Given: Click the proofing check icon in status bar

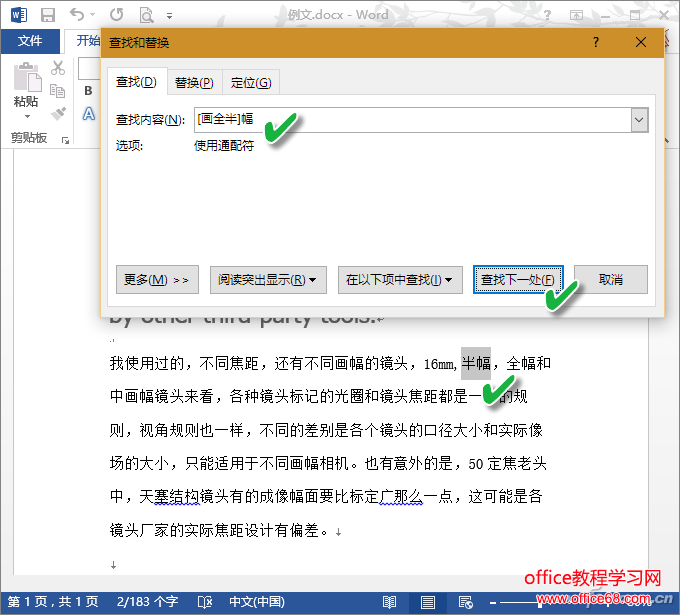Looking at the screenshot, I should click(205, 602).
